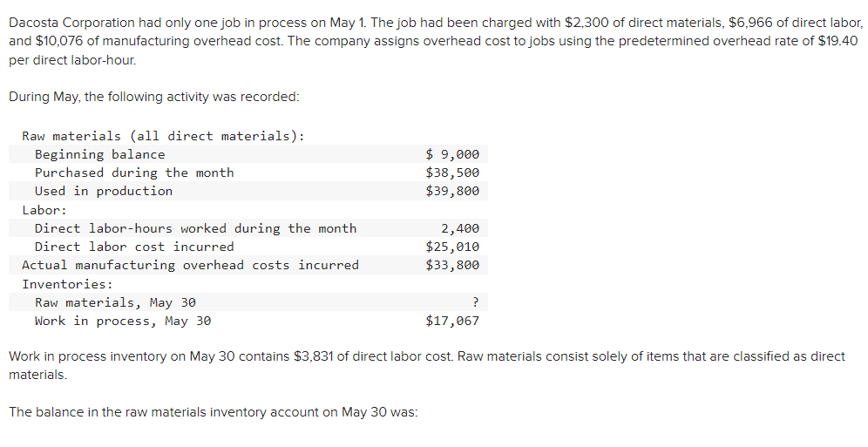The height and width of the screenshot is (447, 868).
Task: Click the Used in production label
Action: click(x=104, y=191)
